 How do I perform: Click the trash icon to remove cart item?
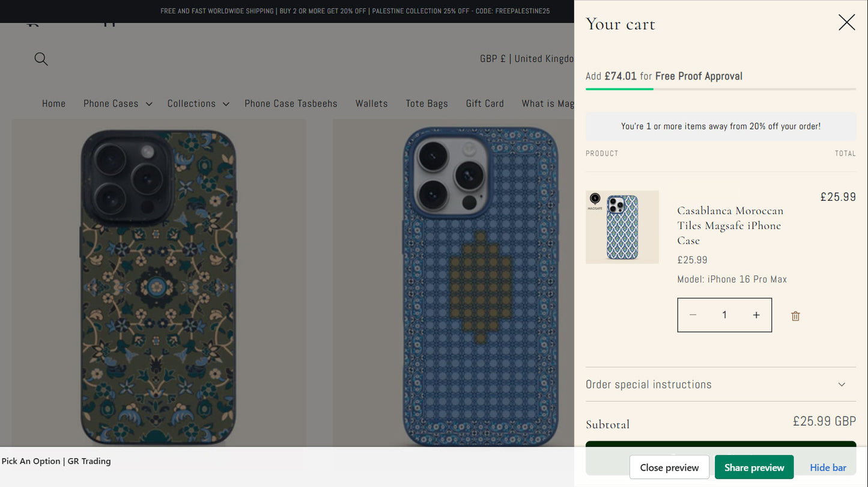(x=795, y=315)
